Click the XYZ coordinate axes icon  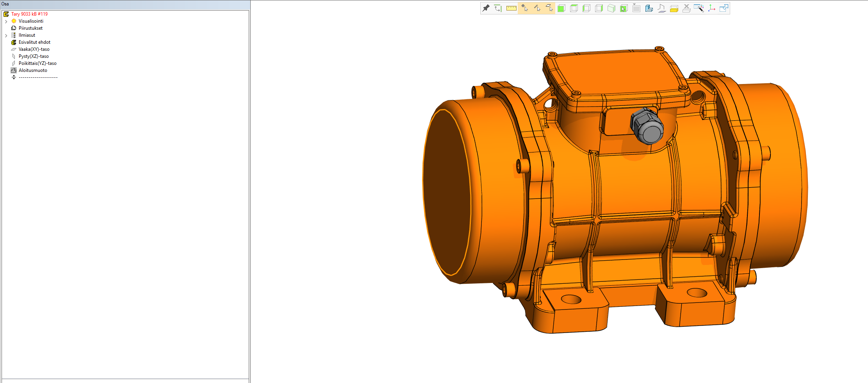(711, 8)
